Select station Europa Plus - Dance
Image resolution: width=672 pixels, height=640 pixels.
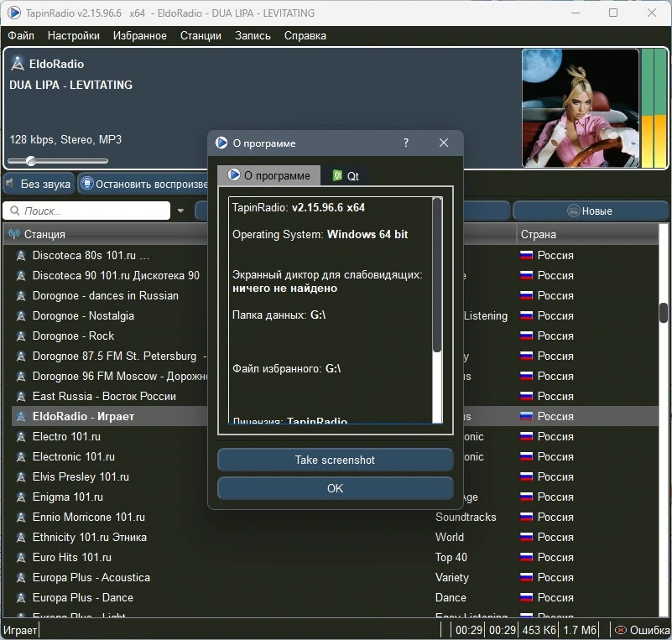coord(83,597)
